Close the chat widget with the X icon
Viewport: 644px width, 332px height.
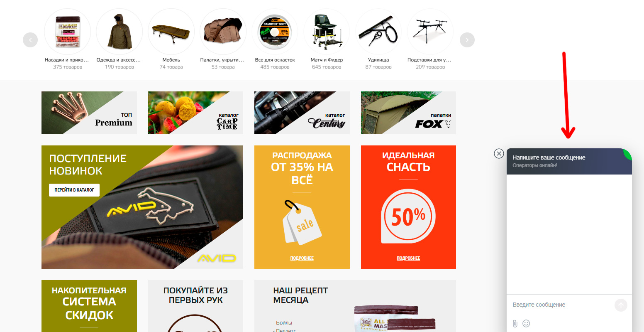(499, 153)
